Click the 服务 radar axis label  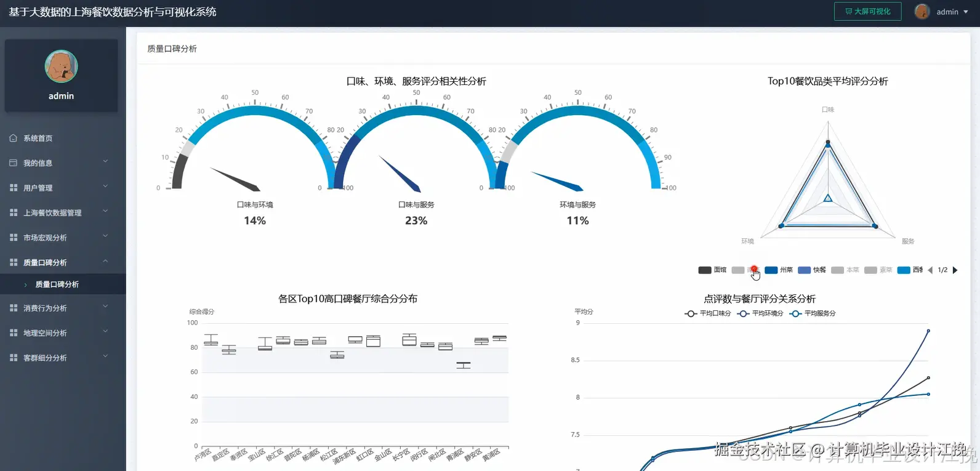[x=908, y=241]
